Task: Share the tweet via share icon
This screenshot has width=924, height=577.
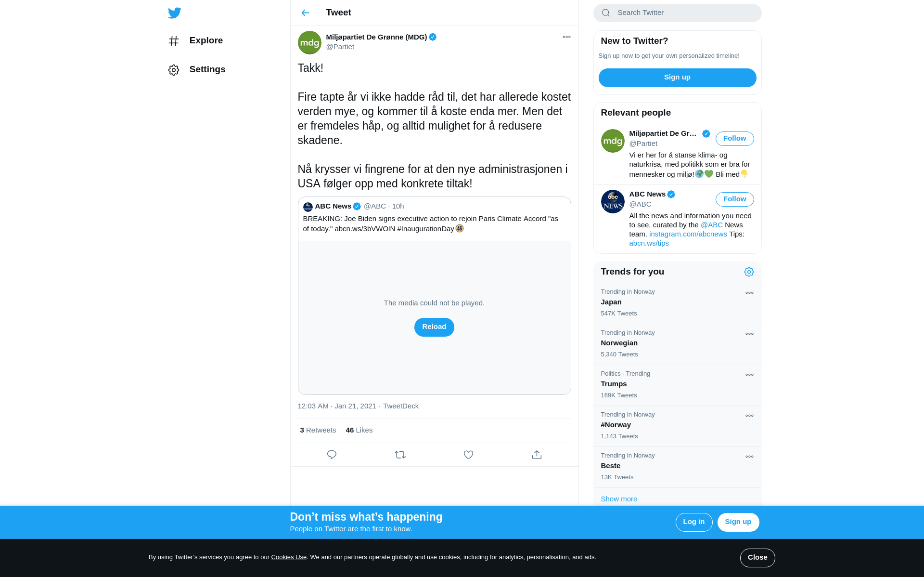Action: [537, 455]
